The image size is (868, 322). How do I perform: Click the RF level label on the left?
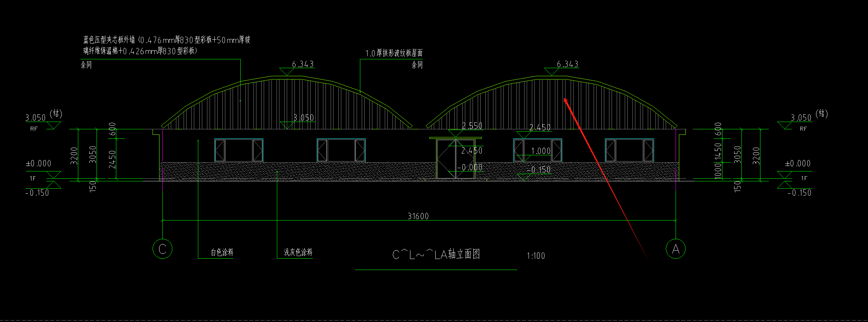(34, 129)
